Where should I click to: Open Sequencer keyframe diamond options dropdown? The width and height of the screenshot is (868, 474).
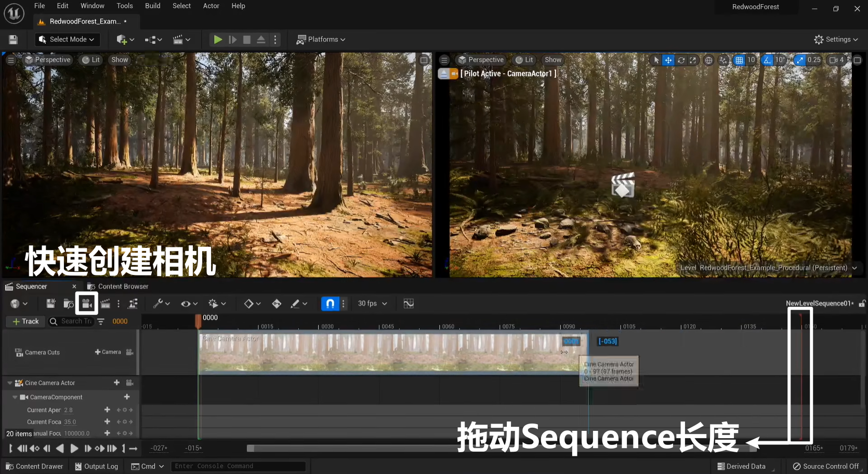[252, 304]
